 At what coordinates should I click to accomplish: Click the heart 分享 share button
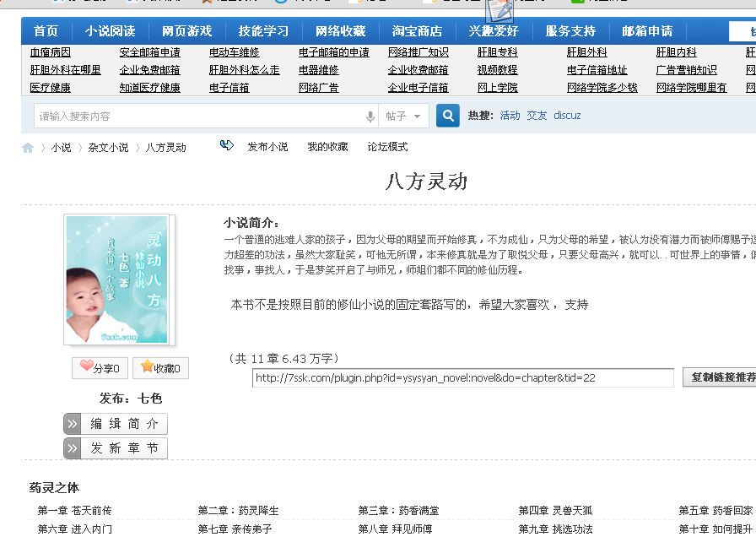click(x=99, y=367)
